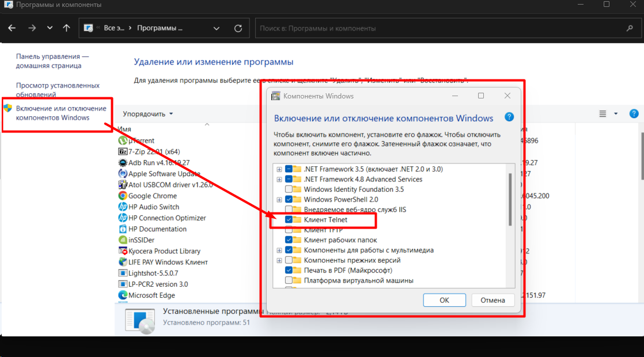Click OK in Windows Features dialog
The width and height of the screenshot is (644, 357).
tap(444, 300)
